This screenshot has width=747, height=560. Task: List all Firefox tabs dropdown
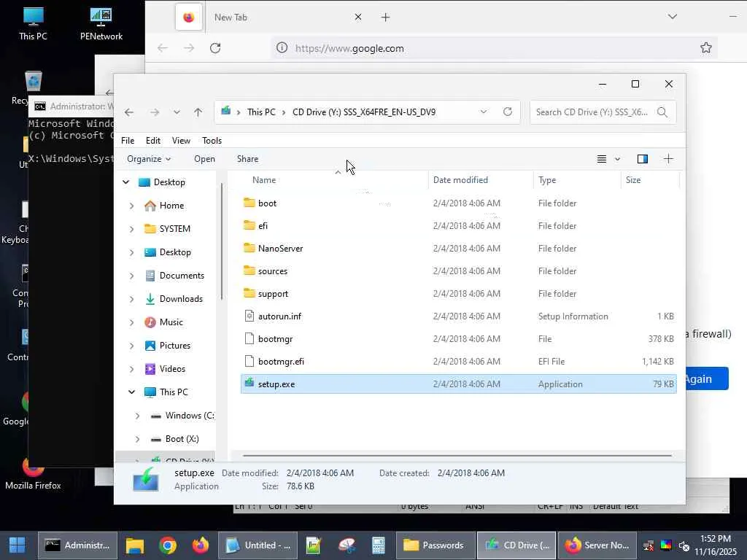tap(672, 17)
